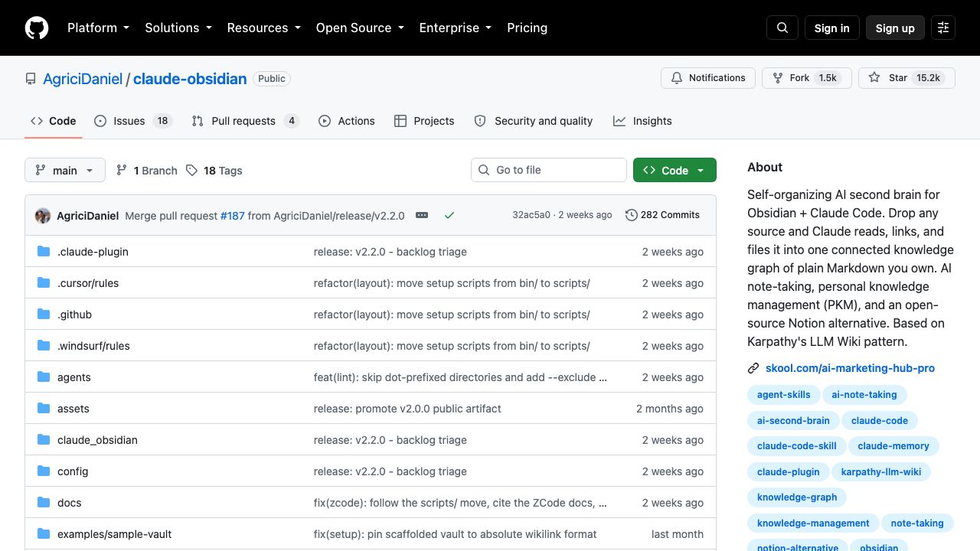Click the branch icon next to 1 Branch

(x=122, y=170)
